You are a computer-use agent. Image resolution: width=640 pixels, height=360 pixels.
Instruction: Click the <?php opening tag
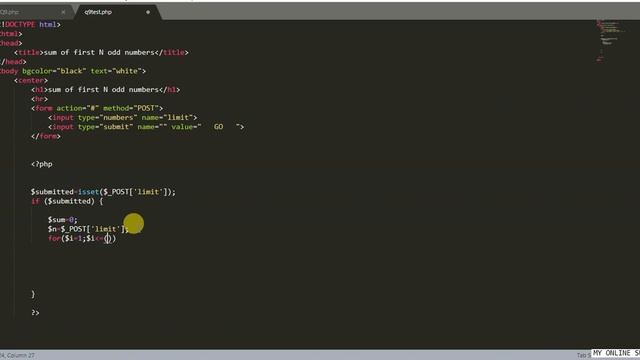(x=42, y=164)
